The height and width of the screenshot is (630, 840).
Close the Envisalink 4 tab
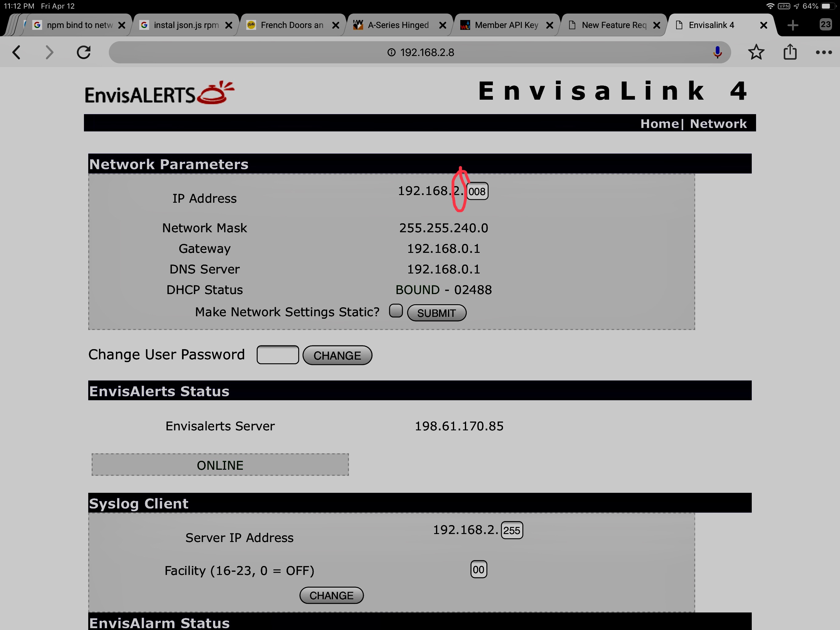coord(763,25)
